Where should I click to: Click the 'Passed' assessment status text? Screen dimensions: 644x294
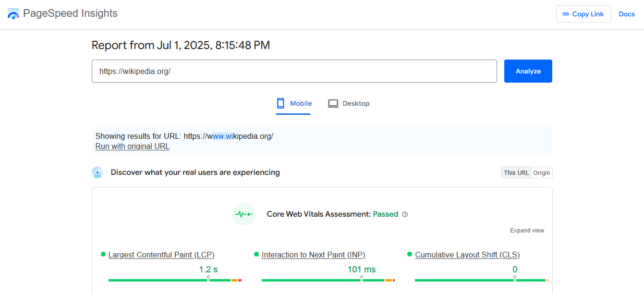[x=386, y=214]
